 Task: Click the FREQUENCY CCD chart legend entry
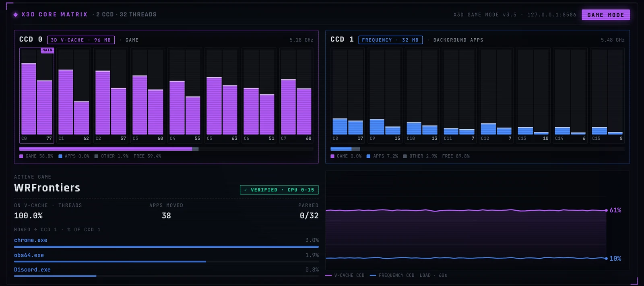coord(392,276)
